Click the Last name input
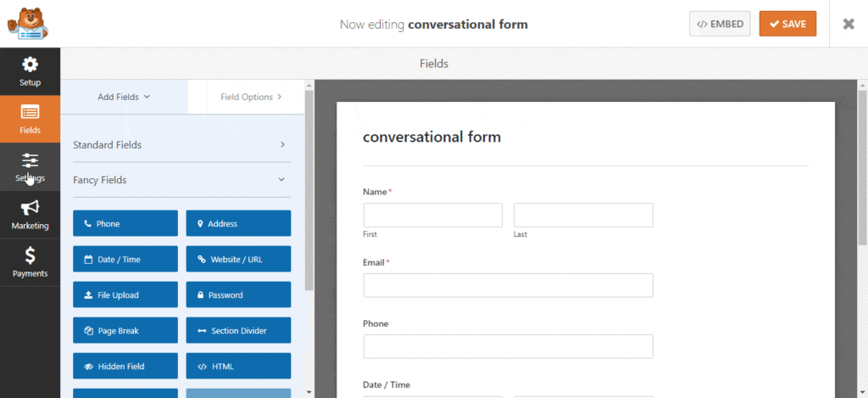The height and width of the screenshot is (398, 868). [583, 215]
